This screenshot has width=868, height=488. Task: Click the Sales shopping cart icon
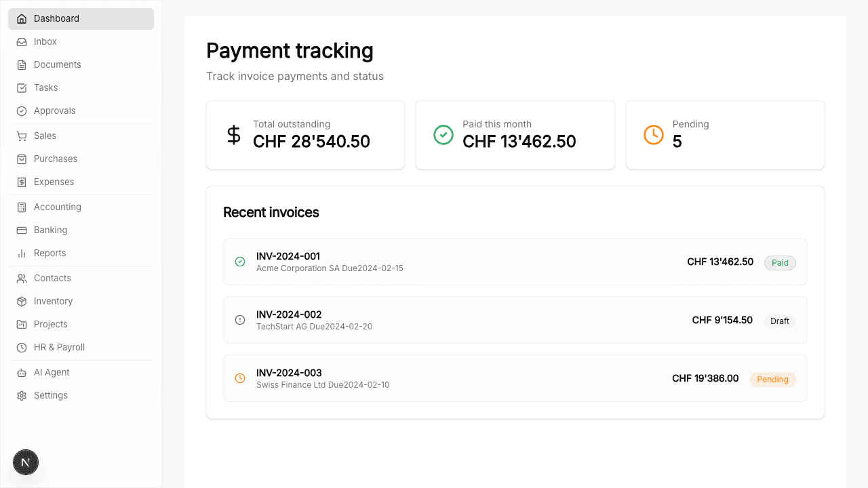(22, 136)
